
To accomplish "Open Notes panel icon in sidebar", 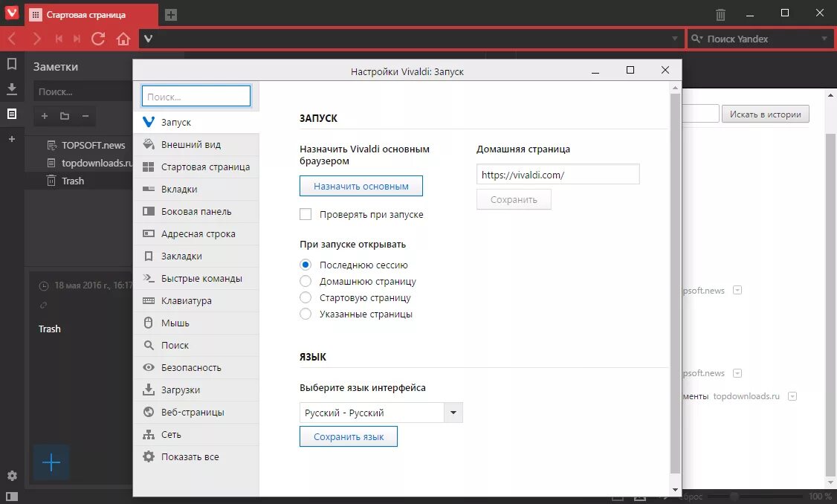I will coord(12,114).
